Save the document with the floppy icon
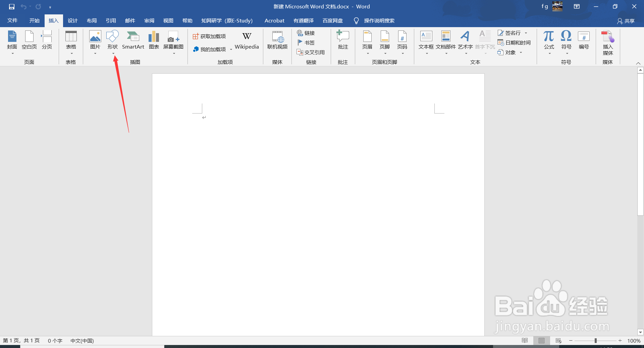The image size is (644, 348). pos(12,7)
